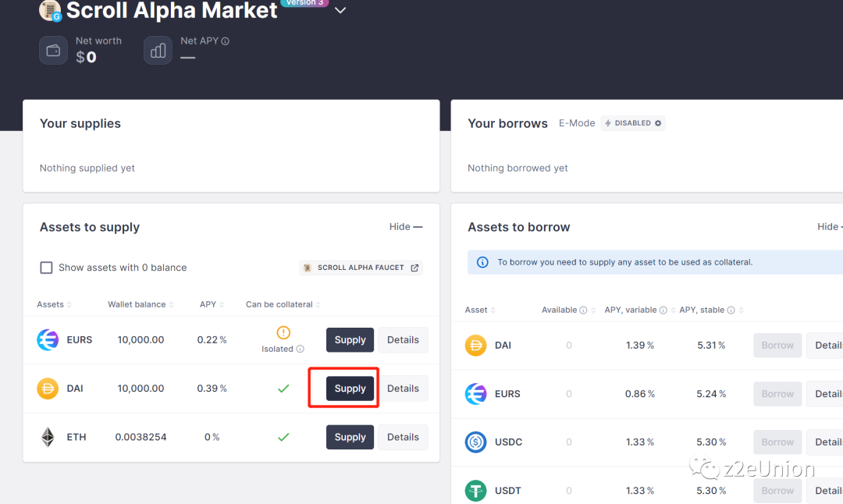Click Supply for the EURS asset
This screenshot has width=843, height=504.
click(350, 340)
